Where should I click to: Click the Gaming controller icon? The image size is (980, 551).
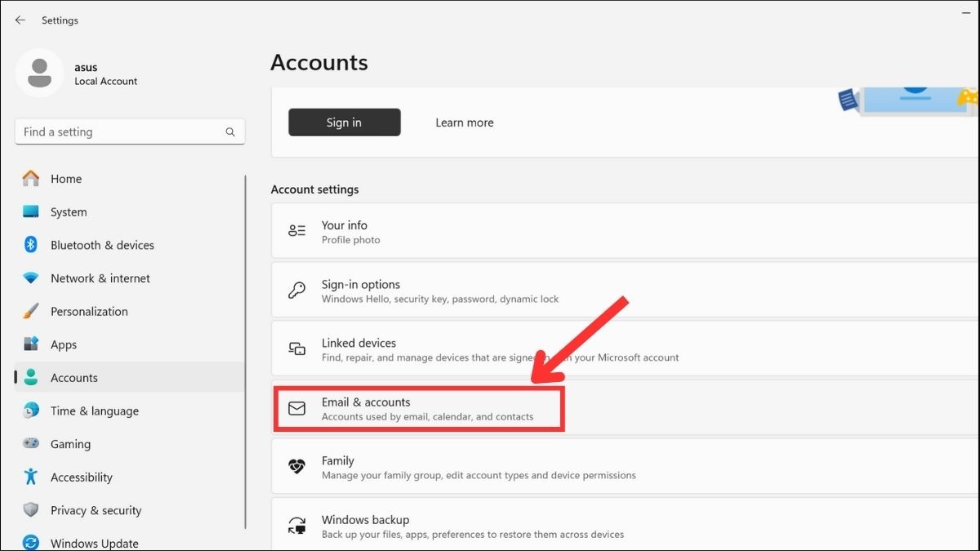coord(31,443)
